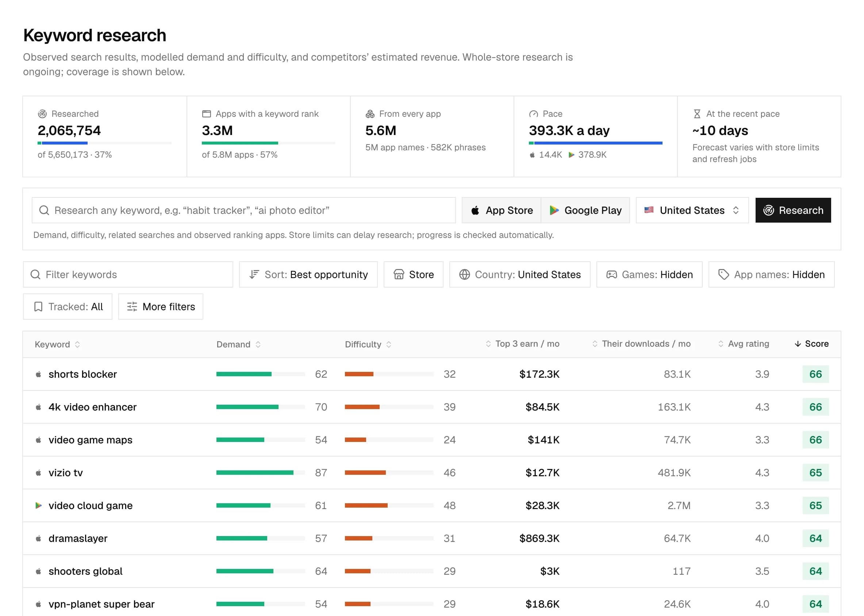Toggle the Tracked: All filter

pos(68,307)
